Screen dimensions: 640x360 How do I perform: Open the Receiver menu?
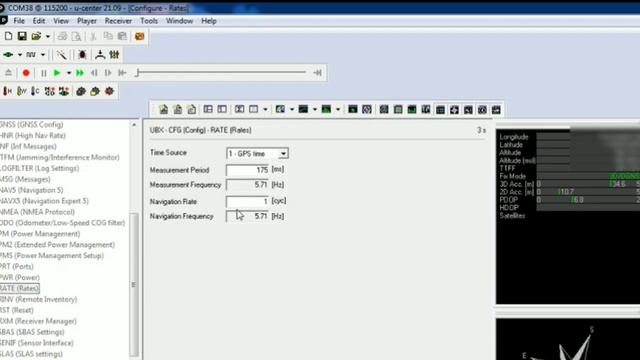coord(118,21)
